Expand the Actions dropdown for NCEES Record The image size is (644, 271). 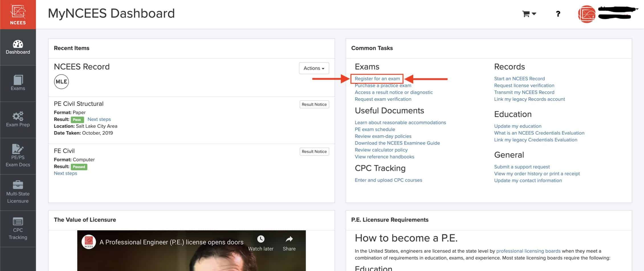coord(314,68)
